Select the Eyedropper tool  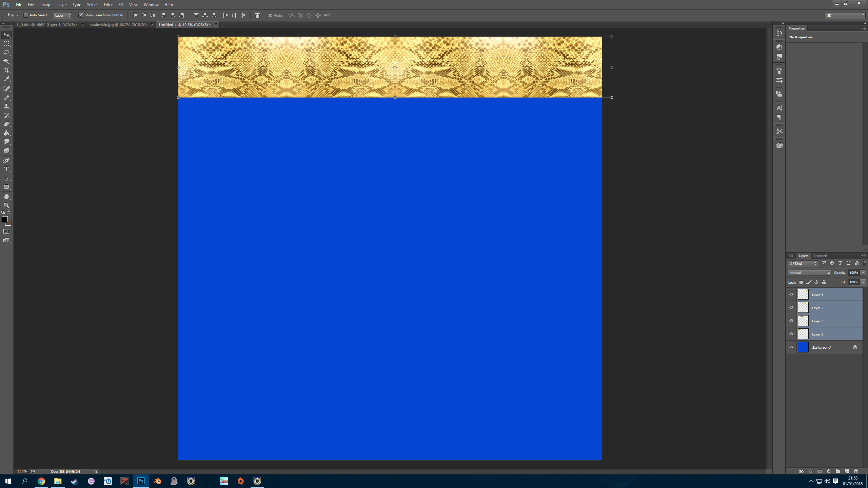coord(6,79)
